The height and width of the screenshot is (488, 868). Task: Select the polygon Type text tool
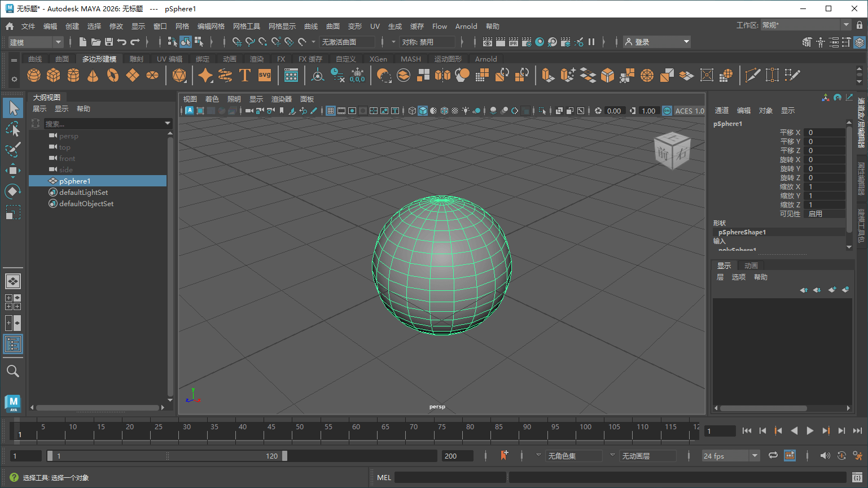click(245, 75)
